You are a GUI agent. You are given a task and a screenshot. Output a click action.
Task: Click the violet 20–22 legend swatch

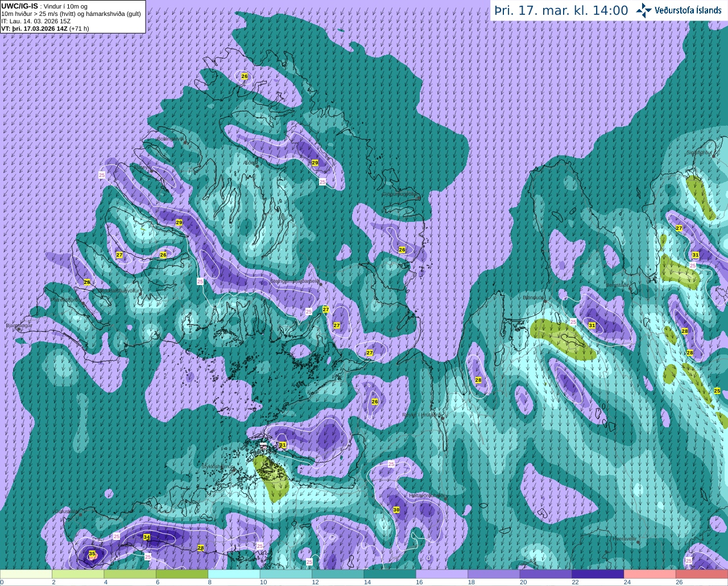546,574
